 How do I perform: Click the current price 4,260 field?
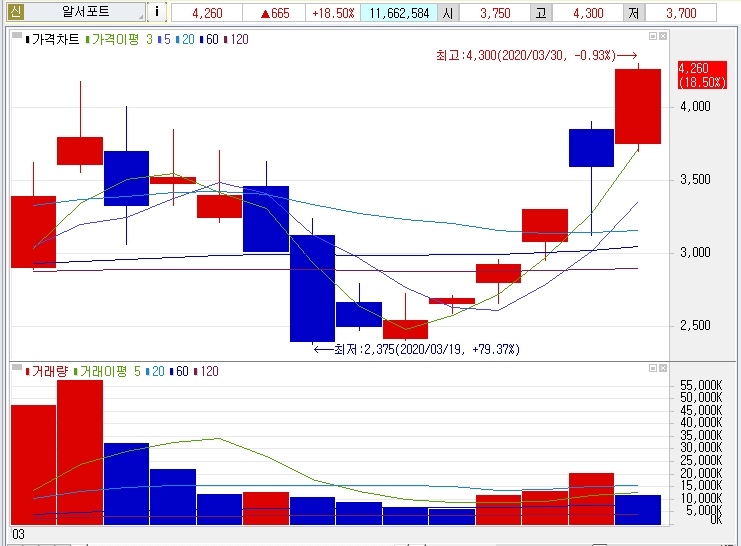207,13
